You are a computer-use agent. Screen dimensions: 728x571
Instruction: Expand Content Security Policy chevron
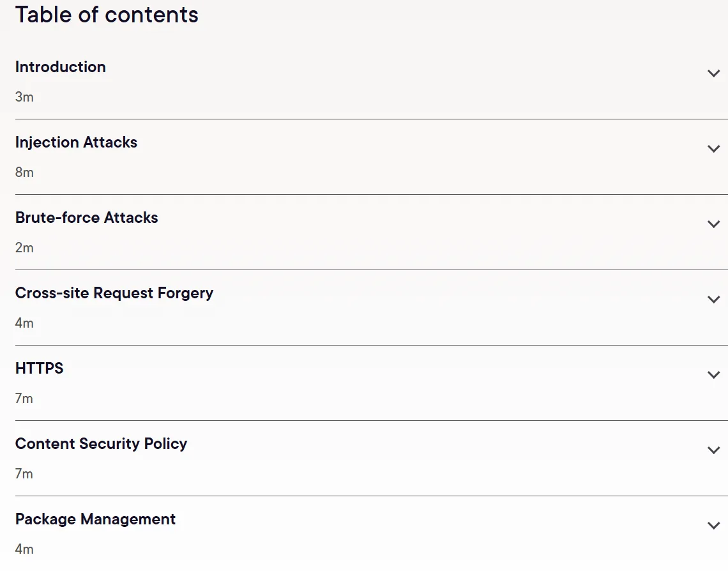coord(713,450)
